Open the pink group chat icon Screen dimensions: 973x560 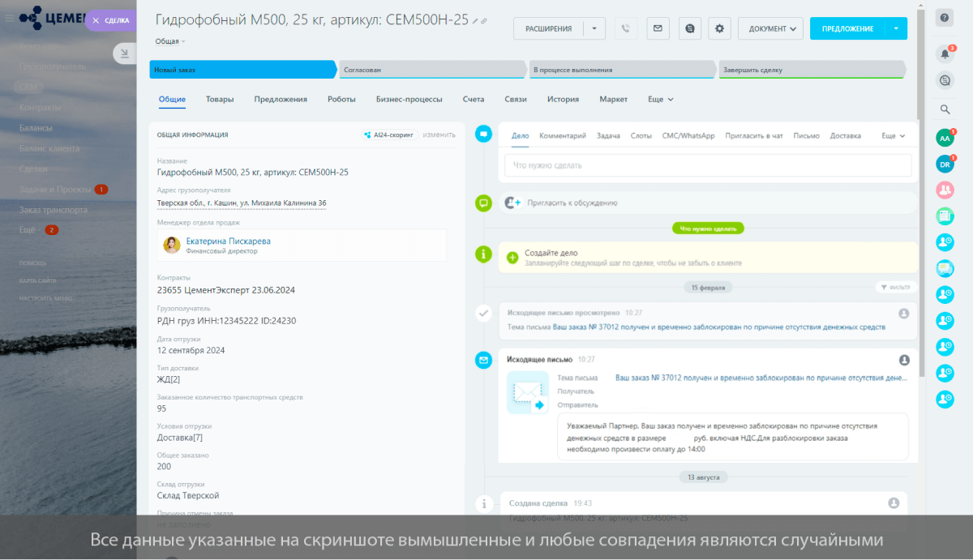coord(945,190)
